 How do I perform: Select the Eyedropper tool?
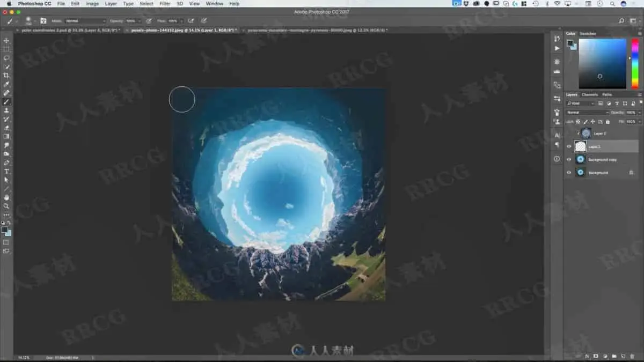click(x=6, y=84)
